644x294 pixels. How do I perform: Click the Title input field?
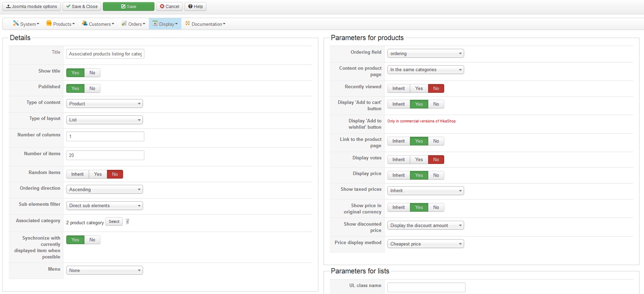[x=105, y=54]
